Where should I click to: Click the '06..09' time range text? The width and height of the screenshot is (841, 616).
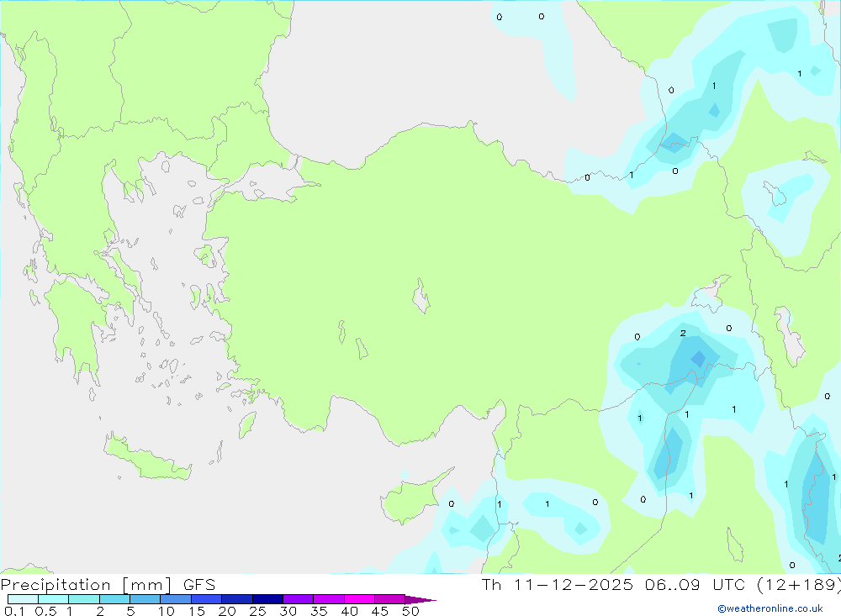[x=673, y=584]
